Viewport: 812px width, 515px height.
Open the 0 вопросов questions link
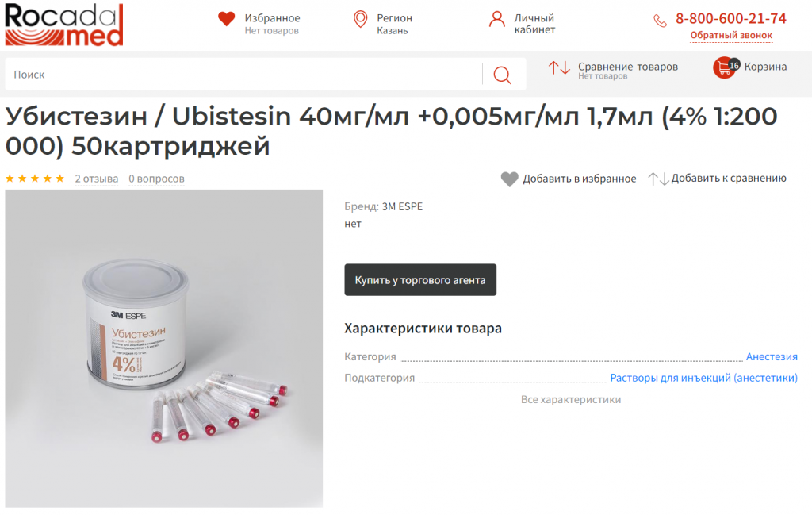pyautogui.click(x=156, y=179)
